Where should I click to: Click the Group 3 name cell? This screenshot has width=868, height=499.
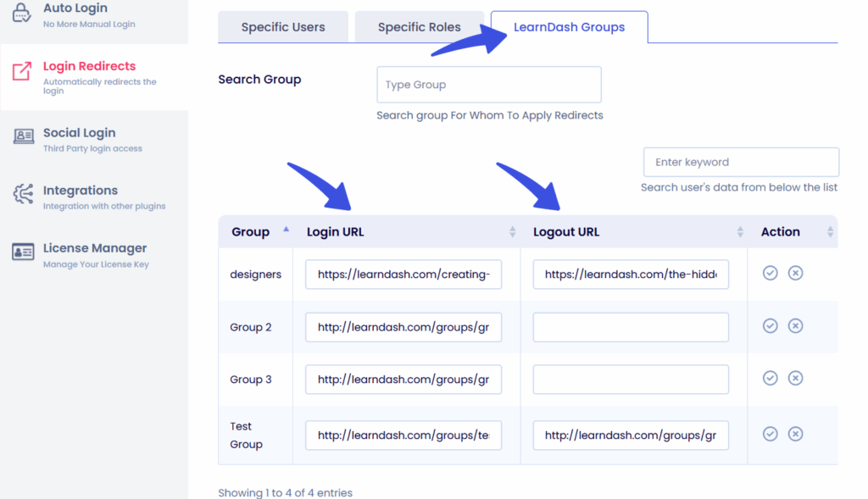tap(256, 380)
